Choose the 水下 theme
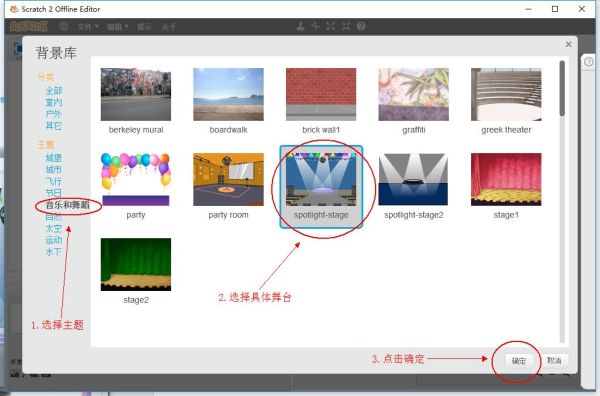The width and height of the screenshot is (600, 396). coord(54,252)
